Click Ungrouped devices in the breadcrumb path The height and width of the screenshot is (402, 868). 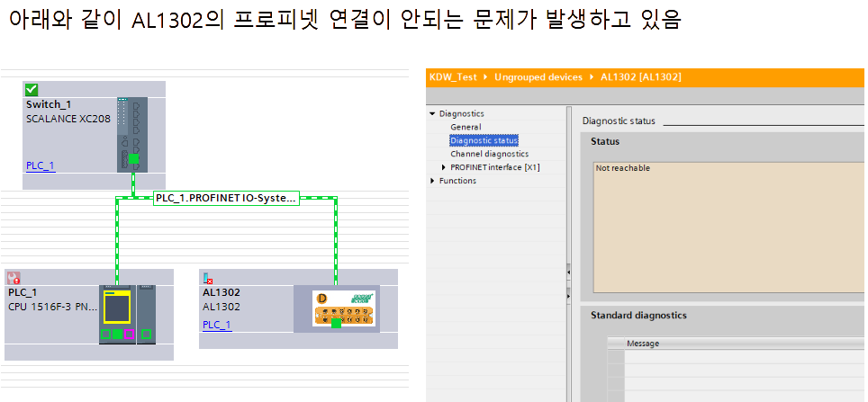538,77
